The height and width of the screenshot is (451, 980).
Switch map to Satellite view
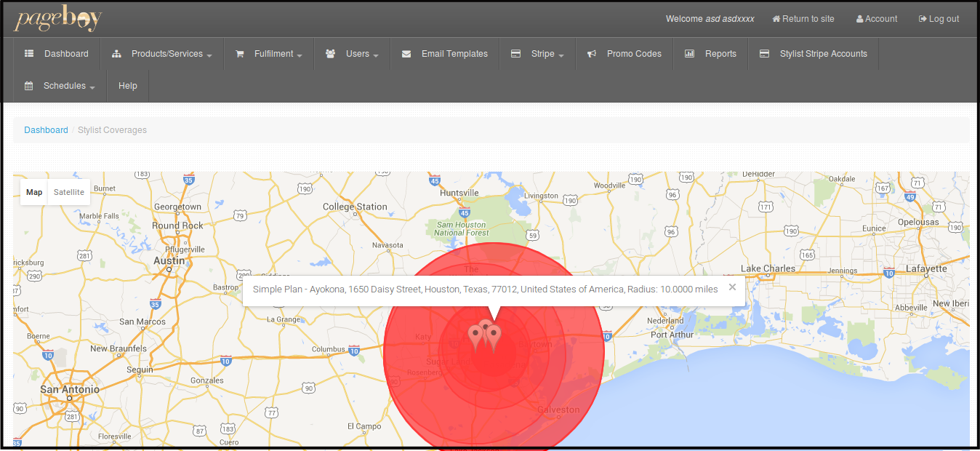[x=69, y=192]
